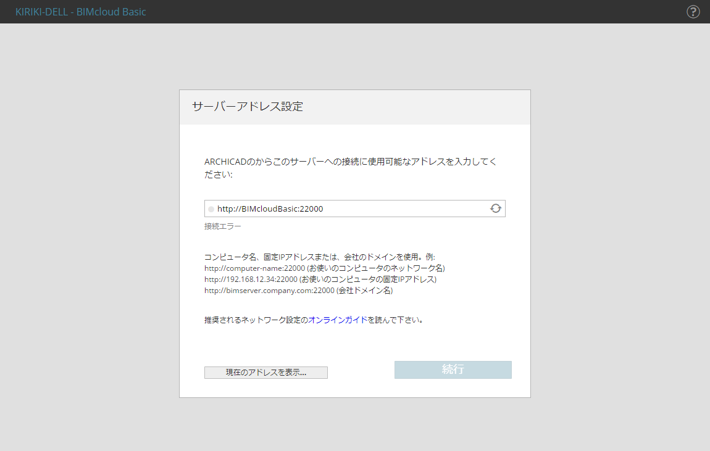Screen dimensions: 710x451
Task: Click the 接続エラー status text
Action: pyautogui.click(x=222, y=226)
